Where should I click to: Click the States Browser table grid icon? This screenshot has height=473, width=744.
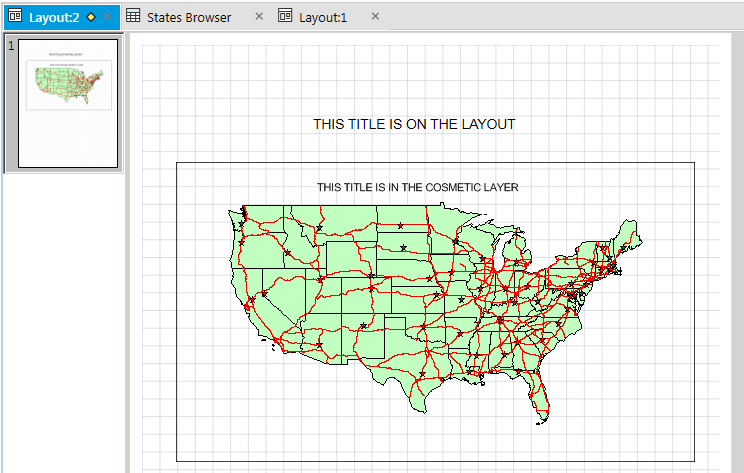click(132, 17)
